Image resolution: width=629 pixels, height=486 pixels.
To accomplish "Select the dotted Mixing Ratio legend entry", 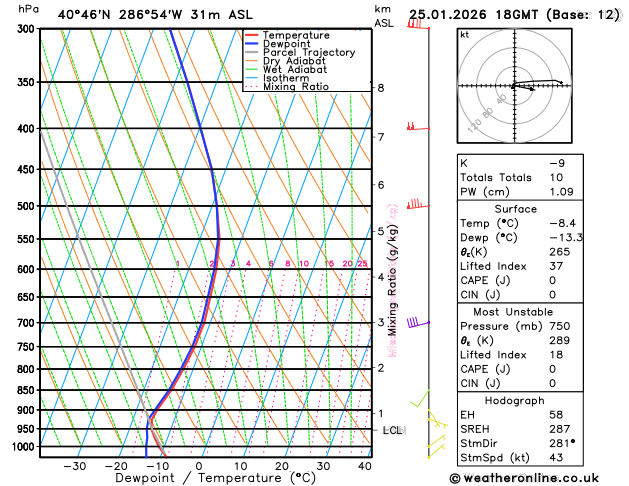I will tap(287, 87).
